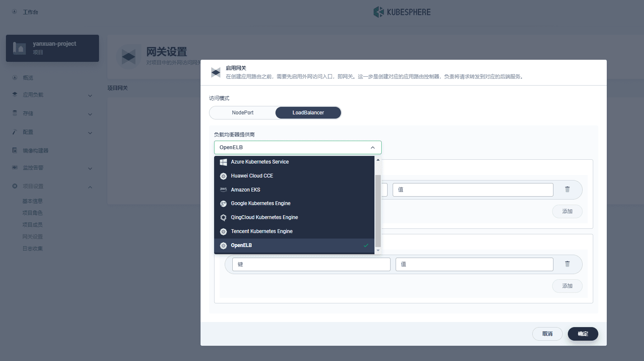The width and height of the screenshot is (644, 361).
Task: Open 日志收集 sidebar item
Action: pyautogui.click(x=33, y=249)
